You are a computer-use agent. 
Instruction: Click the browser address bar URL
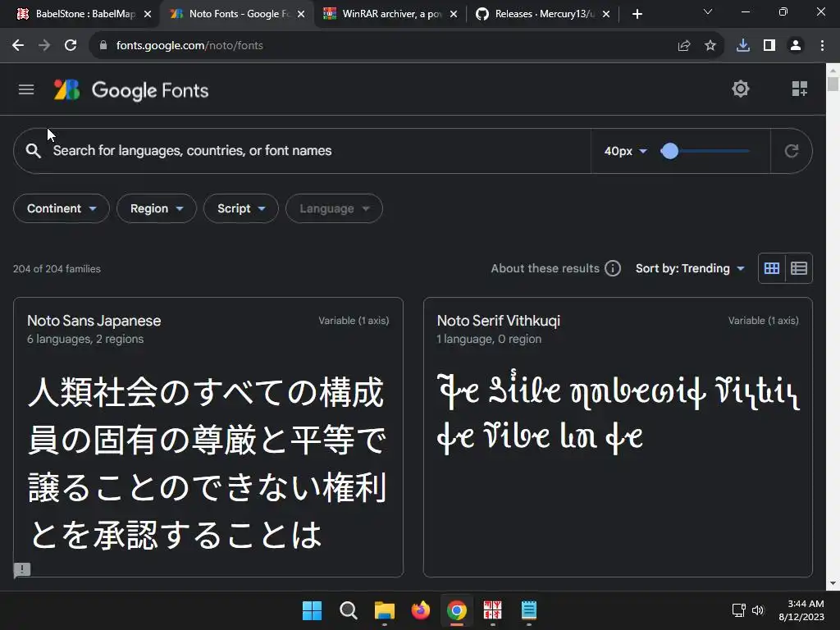(x=189, y=46)
